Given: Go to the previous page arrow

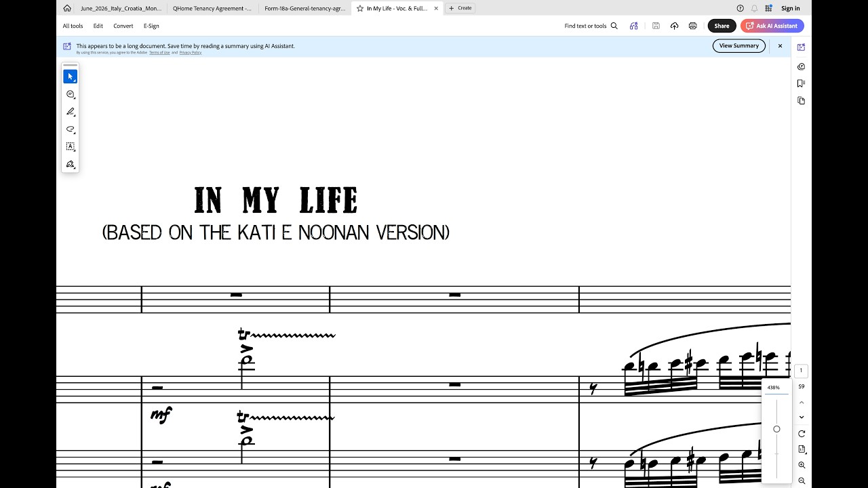Looking at the screenshot, I should pyautogui.click(x=802, y=403).
